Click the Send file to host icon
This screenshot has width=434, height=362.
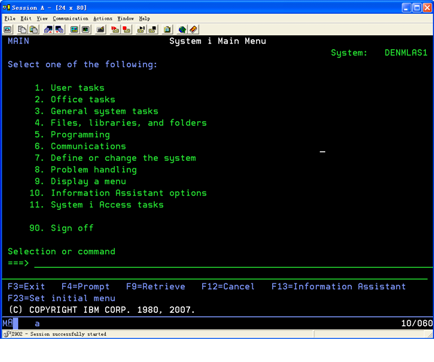point(48,30)
